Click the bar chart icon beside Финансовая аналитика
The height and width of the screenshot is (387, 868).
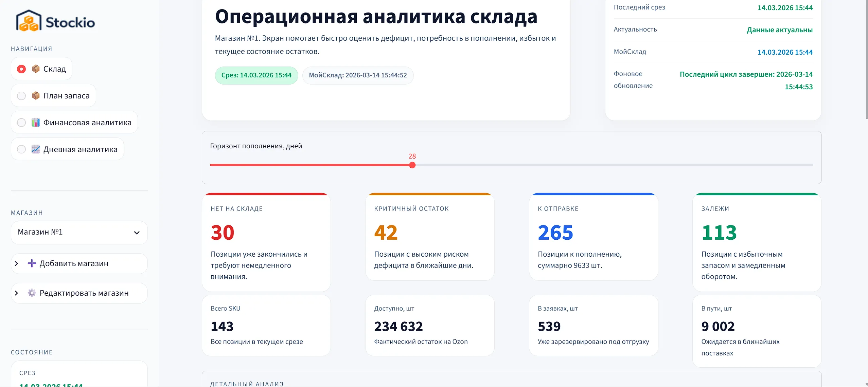(36, 122)
